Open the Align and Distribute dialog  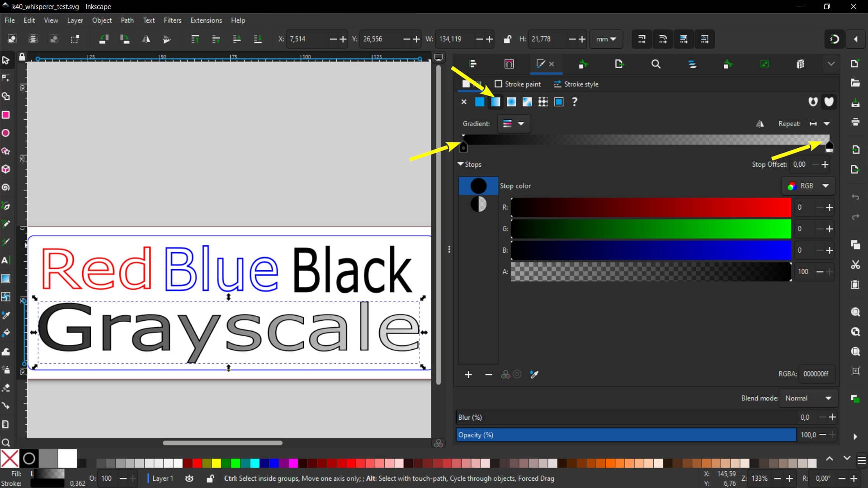473,64
